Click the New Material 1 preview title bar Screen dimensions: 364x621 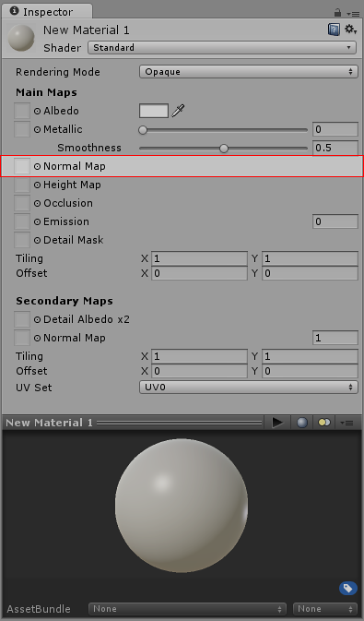point(133,423)
